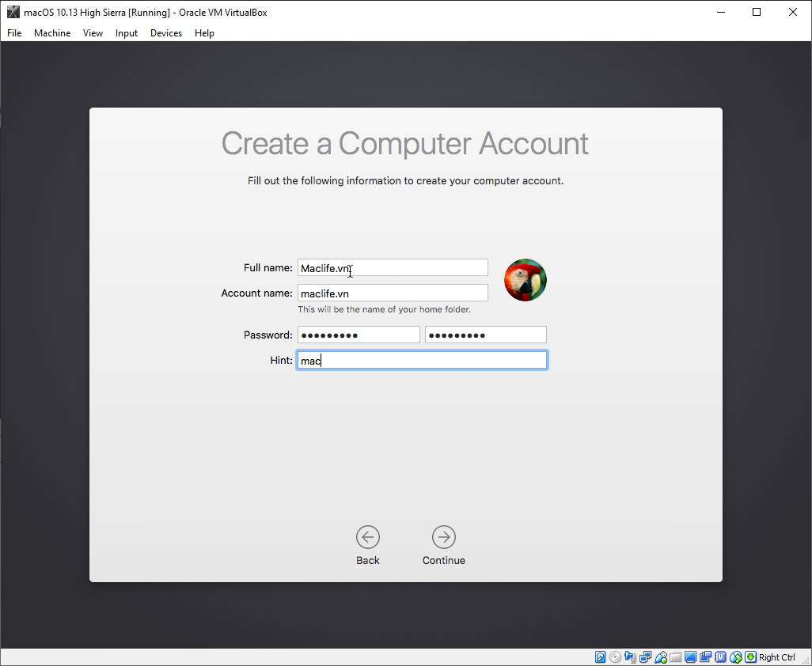The width and height of the screenshot is (812, 666).
Task: Click the hard disk activity icon in status bar
Action: pyautogui.click(x=600, y=657)
